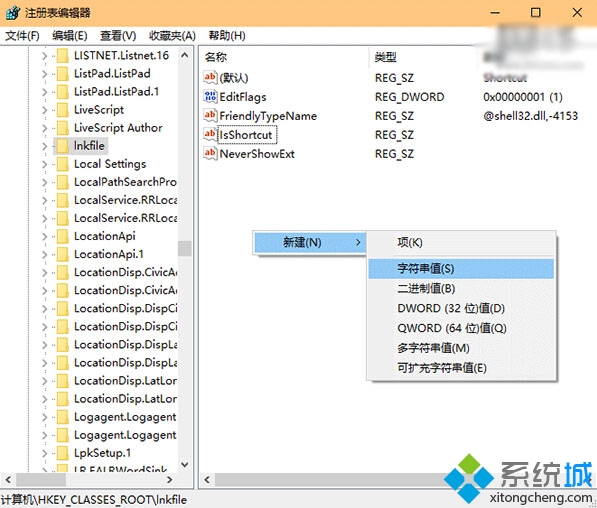
Task: Maximize the Registry Editor window
Action: pyautogui.click(x=536, y=13)
